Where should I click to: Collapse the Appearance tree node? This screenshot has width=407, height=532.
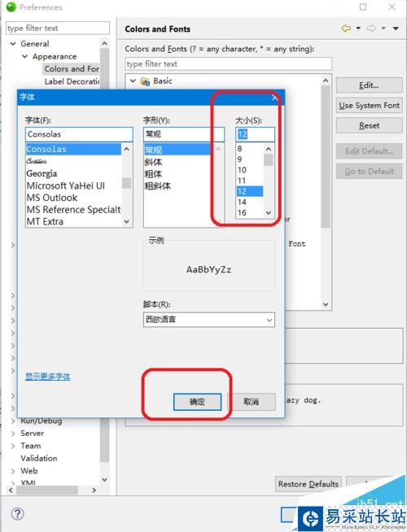point(24,56)
